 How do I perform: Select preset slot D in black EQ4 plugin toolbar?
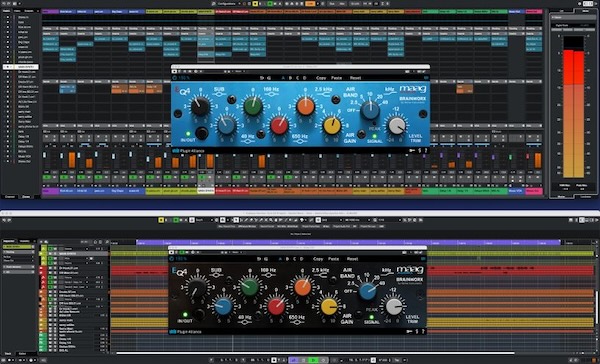tap(302, 259)
